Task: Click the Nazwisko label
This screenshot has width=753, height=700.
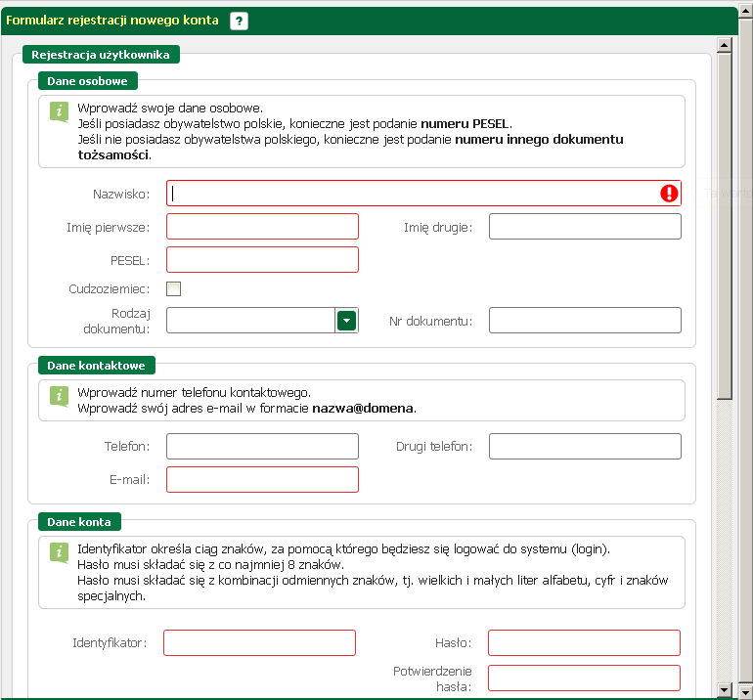Action: (121, 194)
